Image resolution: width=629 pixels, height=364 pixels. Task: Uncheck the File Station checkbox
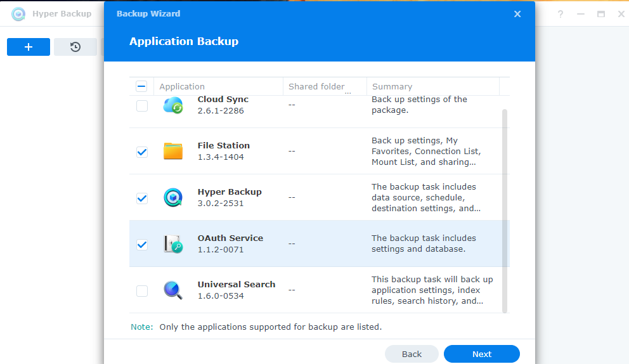click(142, 152)
